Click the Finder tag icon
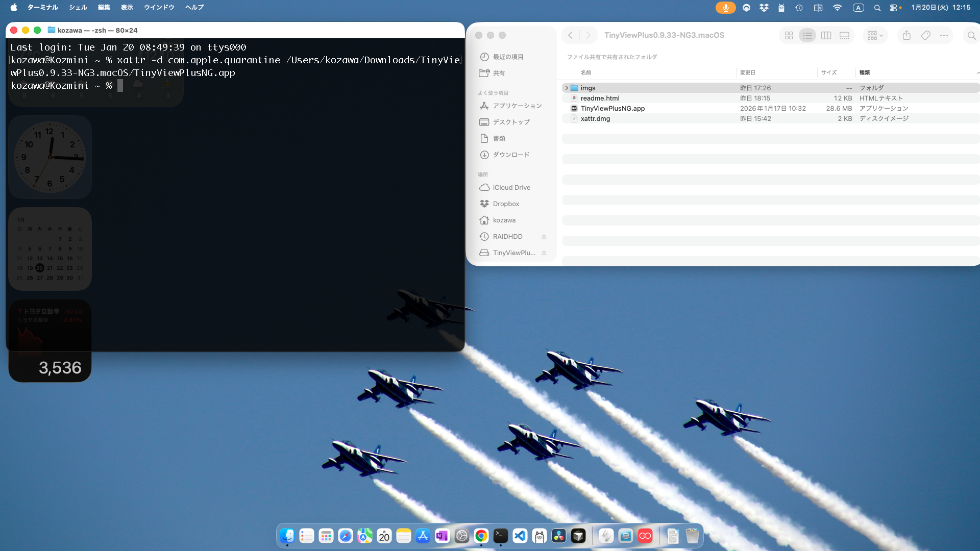Image resolution: width=980 pixels, height=551 pixels. pos(925,35)
